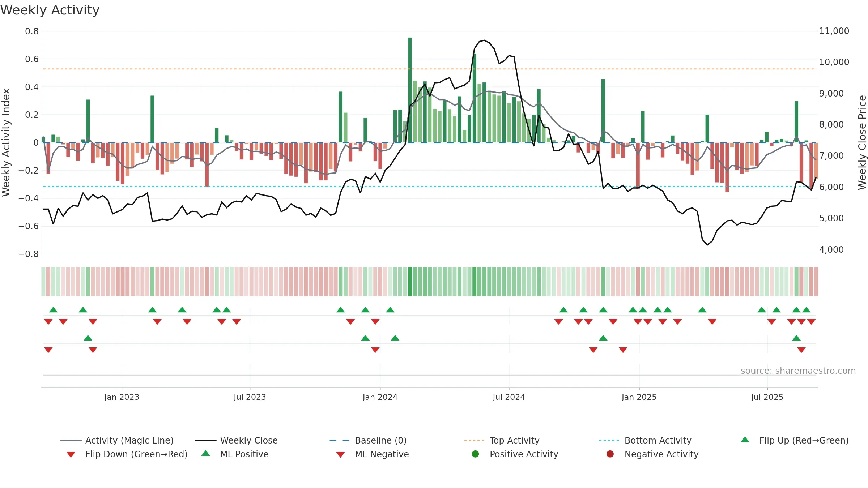Click the Weekly Close Price axis title
This screenshot has width=868, height=488.
point(862,142)
